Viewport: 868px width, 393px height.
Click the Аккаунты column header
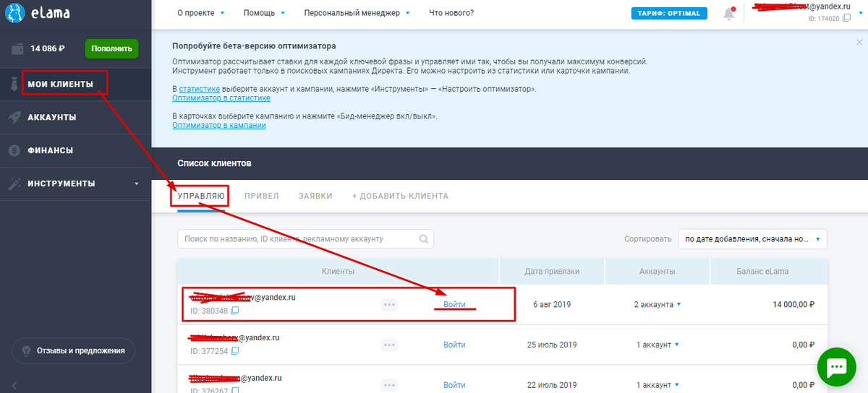[658, 272]
